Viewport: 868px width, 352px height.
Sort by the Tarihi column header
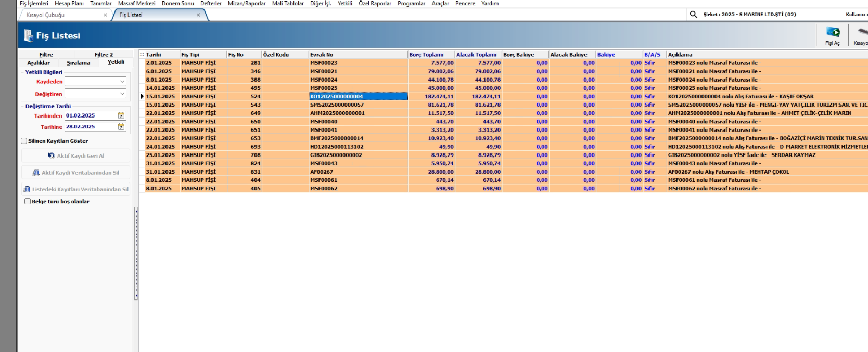(x=162, y=54)
